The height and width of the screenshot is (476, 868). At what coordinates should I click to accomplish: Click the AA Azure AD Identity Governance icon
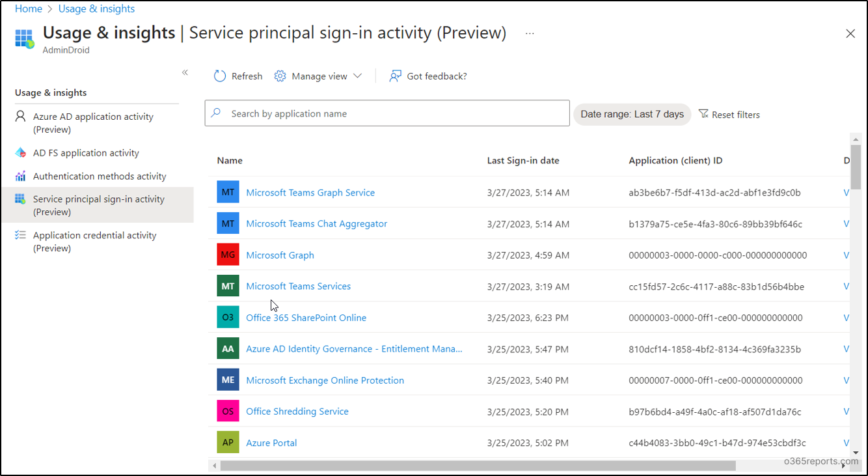(228, 348)
